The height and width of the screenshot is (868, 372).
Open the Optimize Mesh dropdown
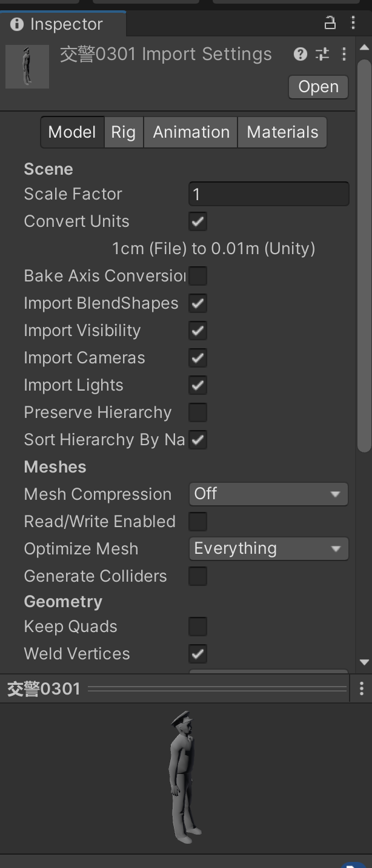coord(268,549)
